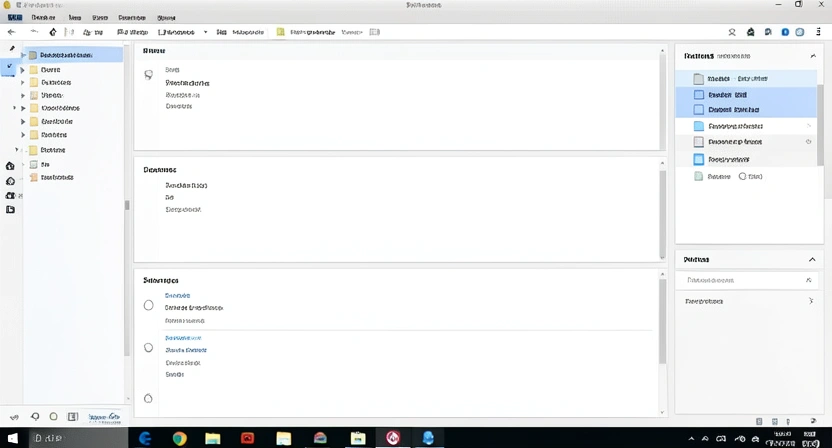Show hidden icons in the system tray

[691, 439]
